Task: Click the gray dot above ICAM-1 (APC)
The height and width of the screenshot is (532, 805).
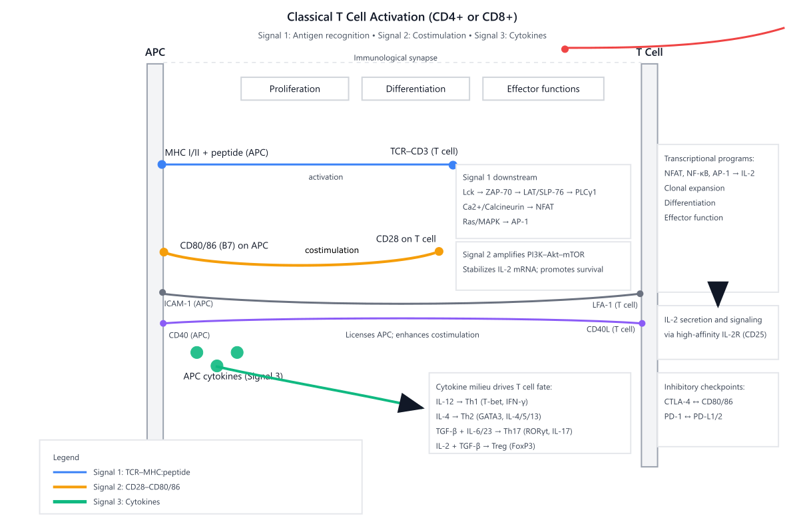Action: point(162,292)
